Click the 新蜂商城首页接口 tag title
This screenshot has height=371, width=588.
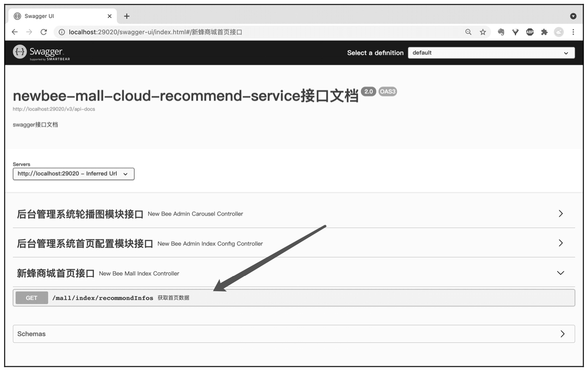(56, 273)
